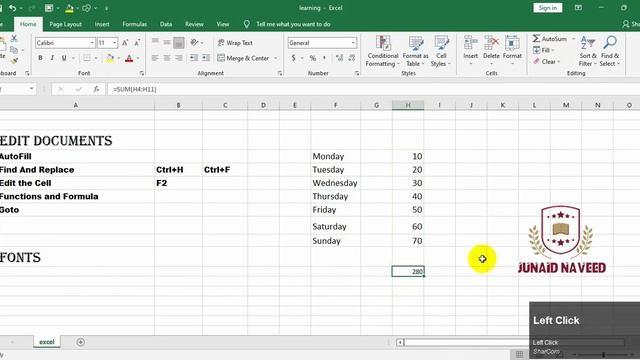Toggle Middle Align
The height and width of the screenshot is (360, 640).
click(x=167, y=42)
